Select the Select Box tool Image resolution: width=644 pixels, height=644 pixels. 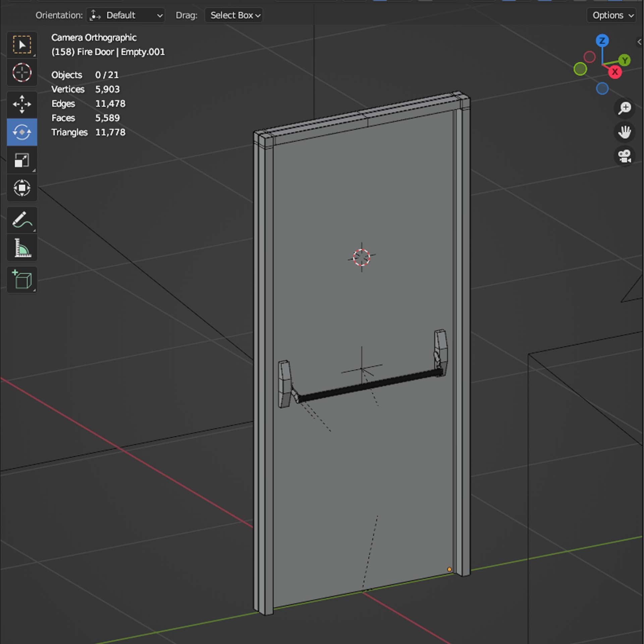(x=22, y=45)
